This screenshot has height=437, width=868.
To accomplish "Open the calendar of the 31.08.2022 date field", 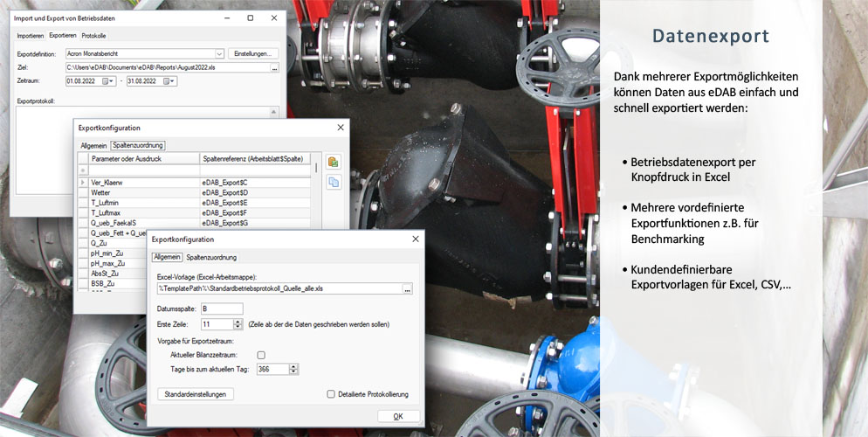I will pyautogui.click(x=169, y=81).
